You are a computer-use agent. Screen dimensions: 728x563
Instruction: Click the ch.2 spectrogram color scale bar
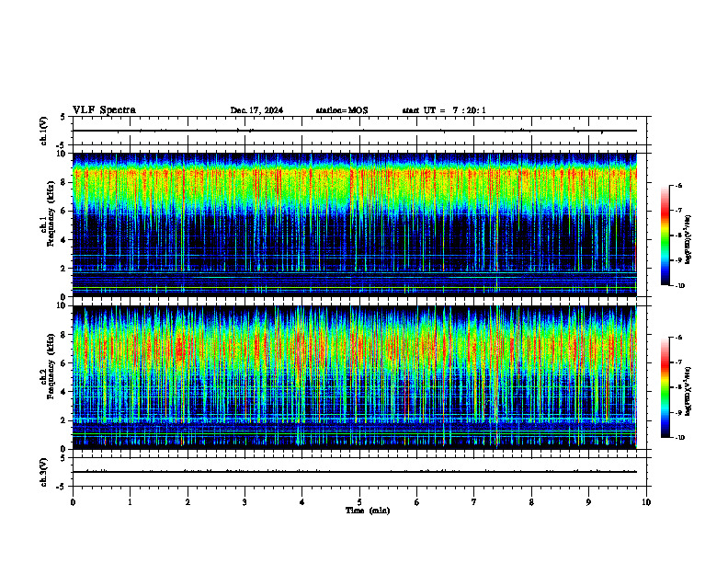pos(665,387)
